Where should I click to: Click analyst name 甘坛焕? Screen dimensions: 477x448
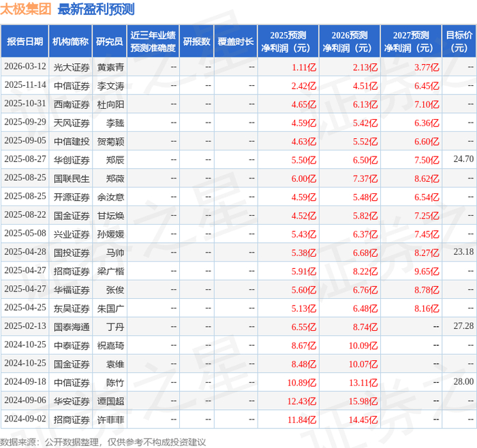tap(110, 216)
